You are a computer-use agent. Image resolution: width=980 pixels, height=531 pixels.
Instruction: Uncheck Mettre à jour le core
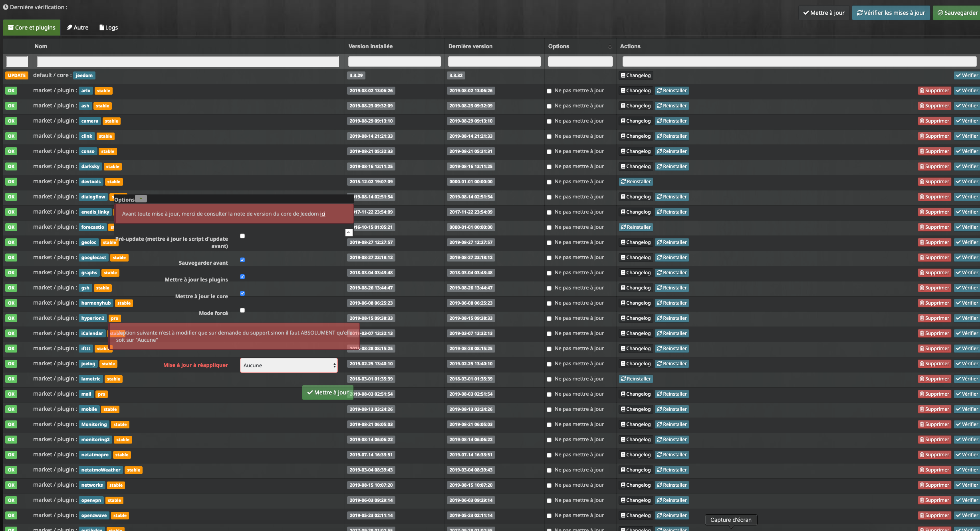pyautogui.click(x=242, y=293)
